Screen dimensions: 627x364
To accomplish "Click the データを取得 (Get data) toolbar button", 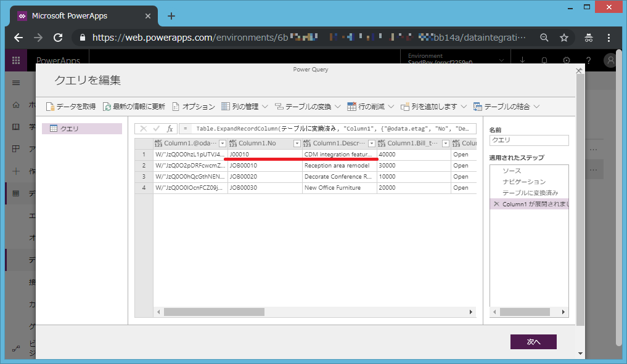I will (71, 107).
